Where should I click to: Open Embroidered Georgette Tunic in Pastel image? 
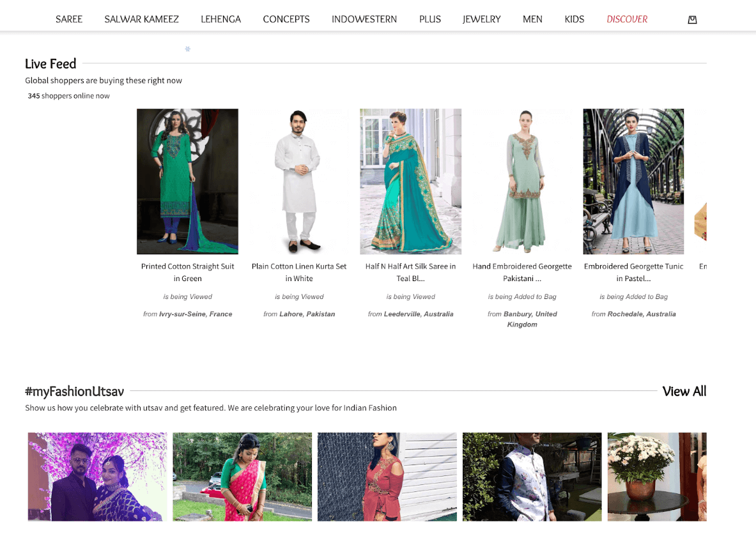click(x=633, y=181)
